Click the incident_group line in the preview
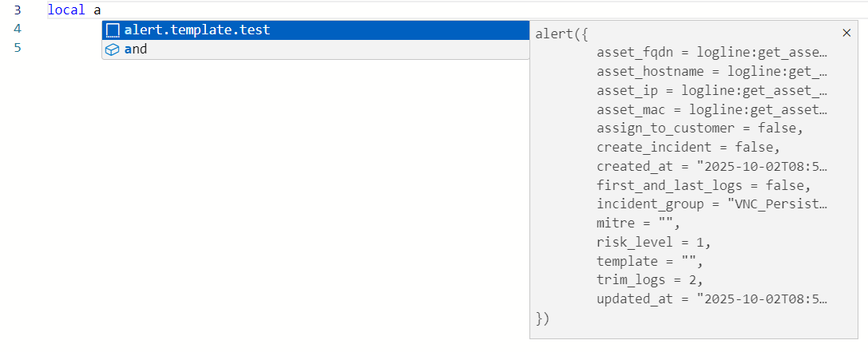 [x=711, y=205]
